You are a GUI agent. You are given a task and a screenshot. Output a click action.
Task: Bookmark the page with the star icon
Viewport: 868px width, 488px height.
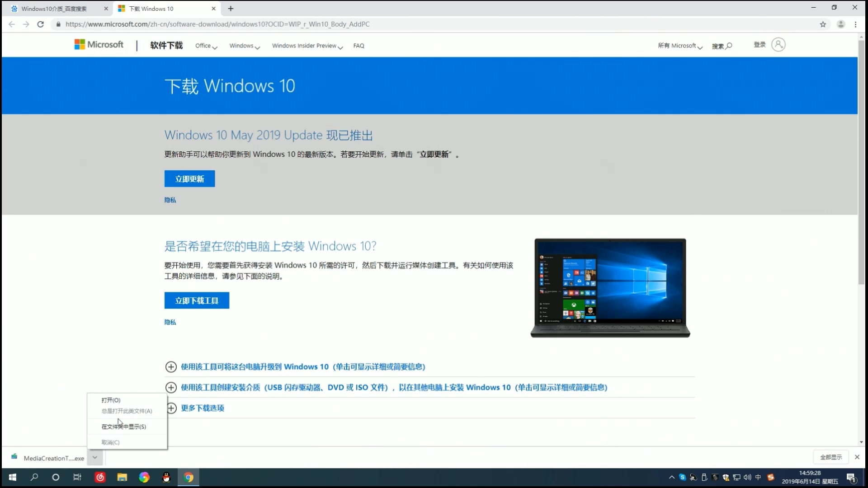[823, 24]
